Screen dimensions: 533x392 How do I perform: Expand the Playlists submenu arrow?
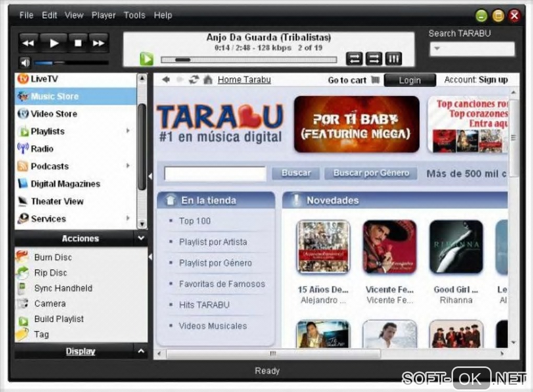[128, 131]
